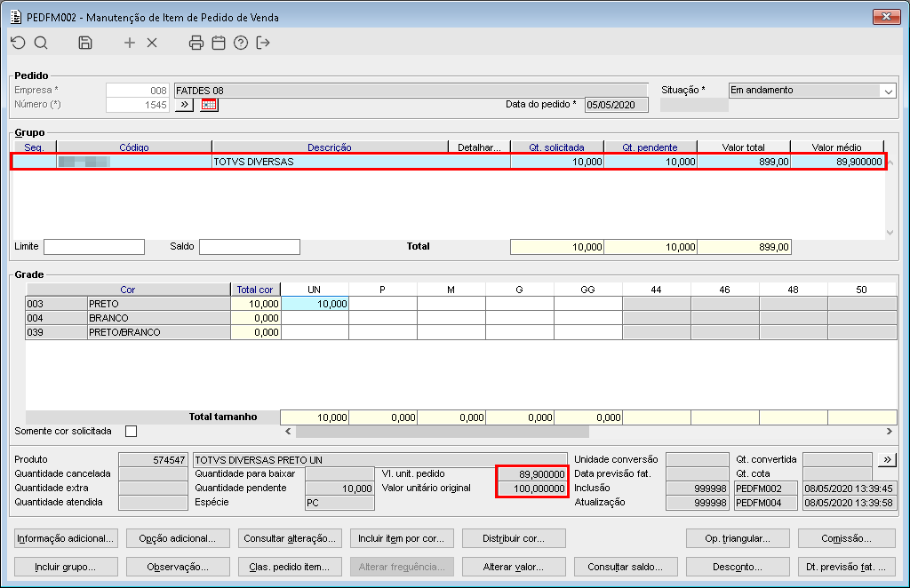Add new record with plus icon
The image size is (910, 588).
pyautogui.click(x=130, y=43)
